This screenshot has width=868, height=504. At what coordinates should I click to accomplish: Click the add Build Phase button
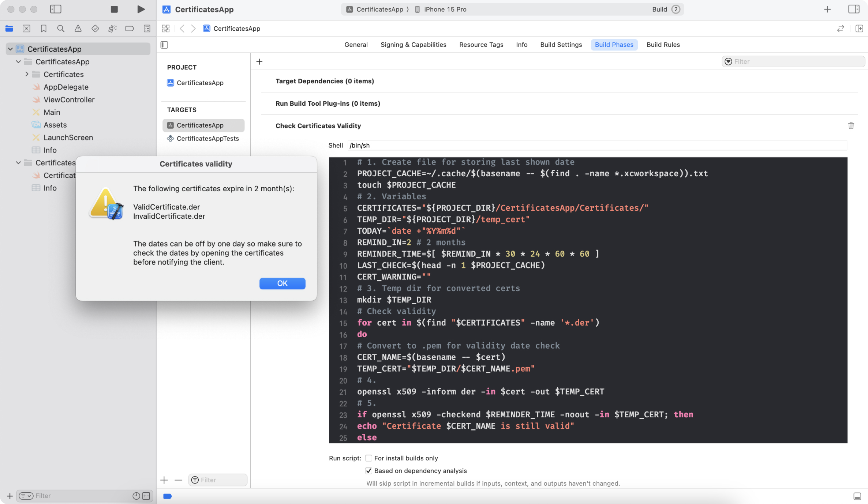tap(259, 61)
